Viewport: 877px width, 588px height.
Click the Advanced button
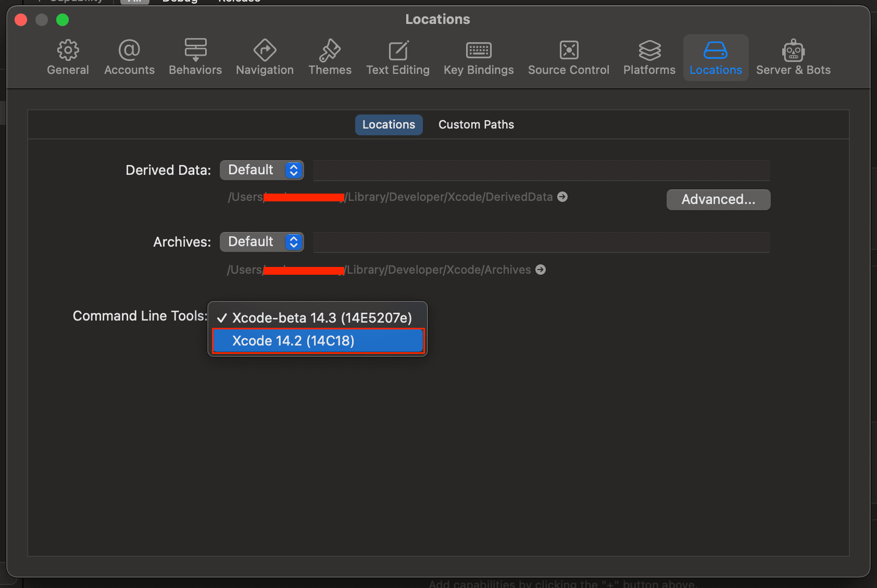[x=718, y=199]
